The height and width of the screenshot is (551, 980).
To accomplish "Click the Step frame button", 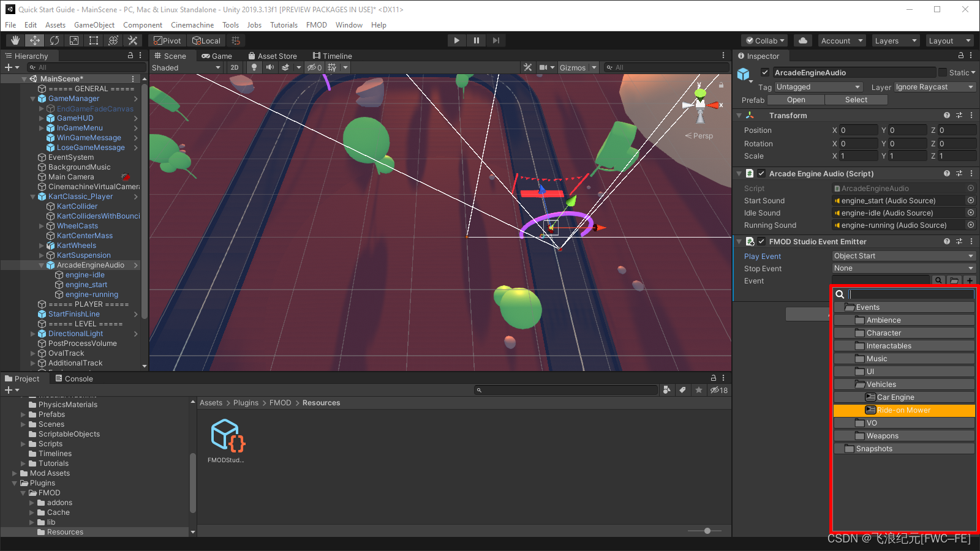I will pyautogui.click(x=496, y=40).
